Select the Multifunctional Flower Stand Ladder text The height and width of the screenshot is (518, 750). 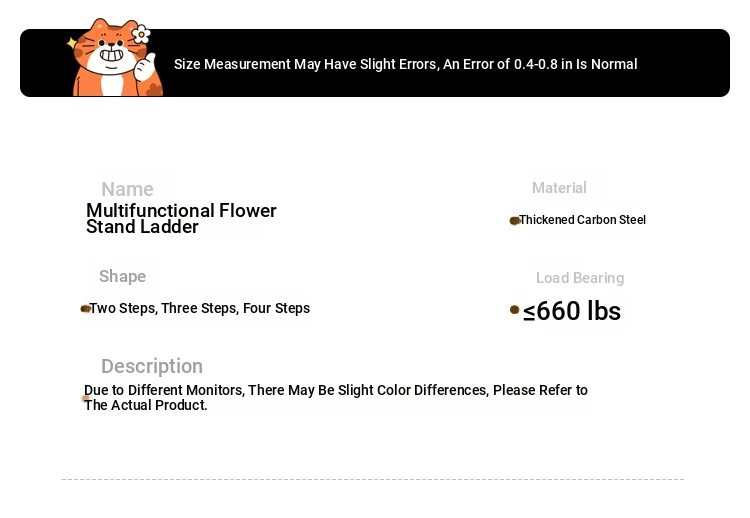pyautogui.click(x=181, y=219)
